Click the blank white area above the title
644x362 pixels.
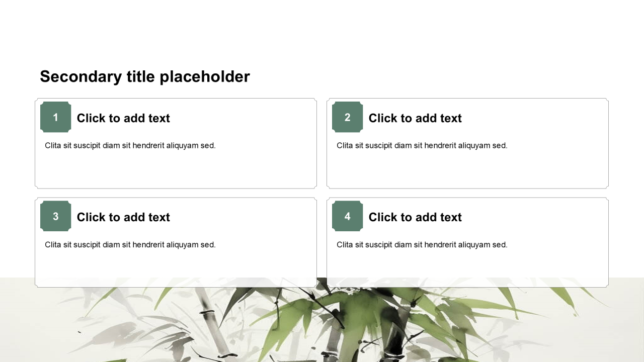pos(322,30)
